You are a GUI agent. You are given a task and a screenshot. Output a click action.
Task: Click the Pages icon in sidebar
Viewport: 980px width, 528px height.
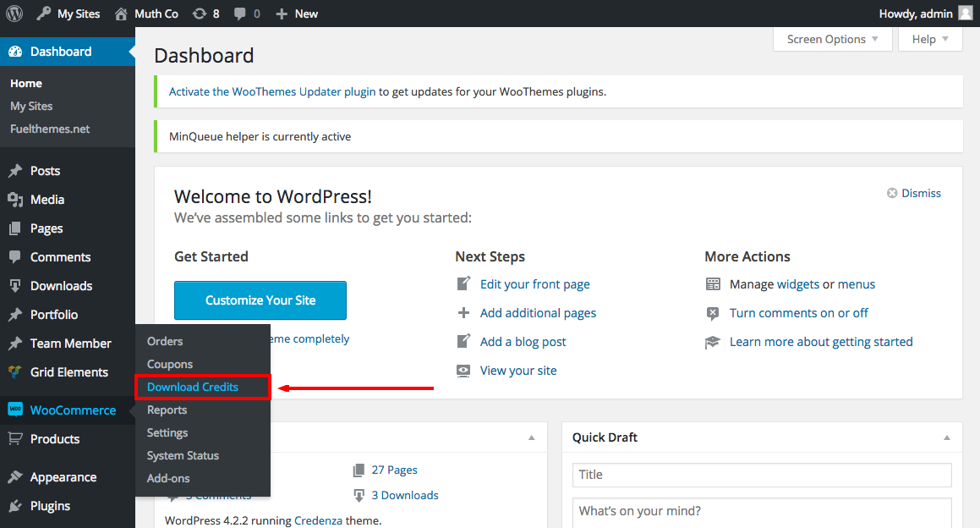[x=15, y=228]
